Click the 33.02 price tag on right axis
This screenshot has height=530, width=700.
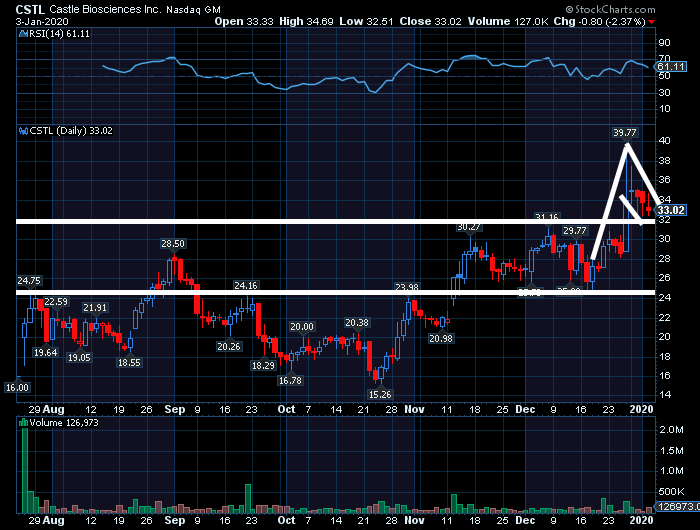pyautogui.click(x=671, y=210)
